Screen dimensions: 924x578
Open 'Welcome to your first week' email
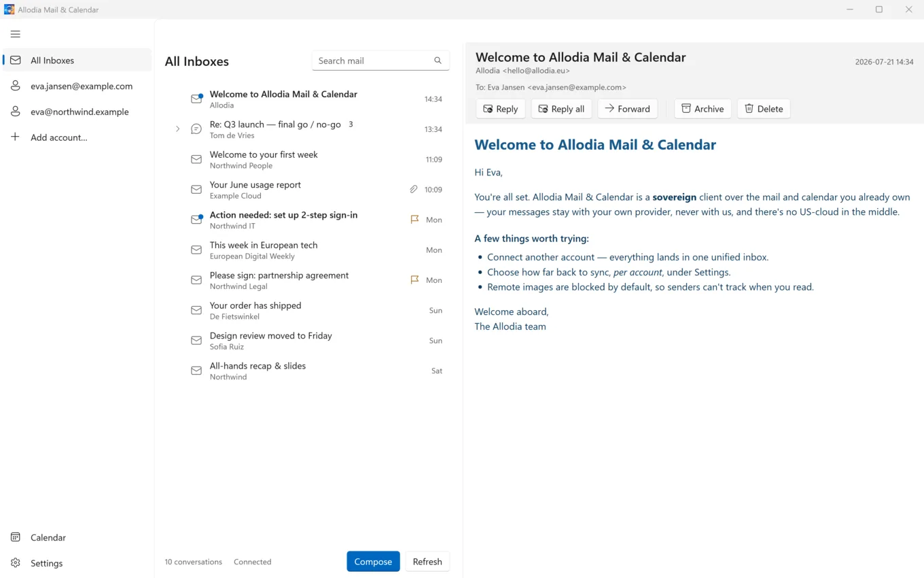pos(308,159)
